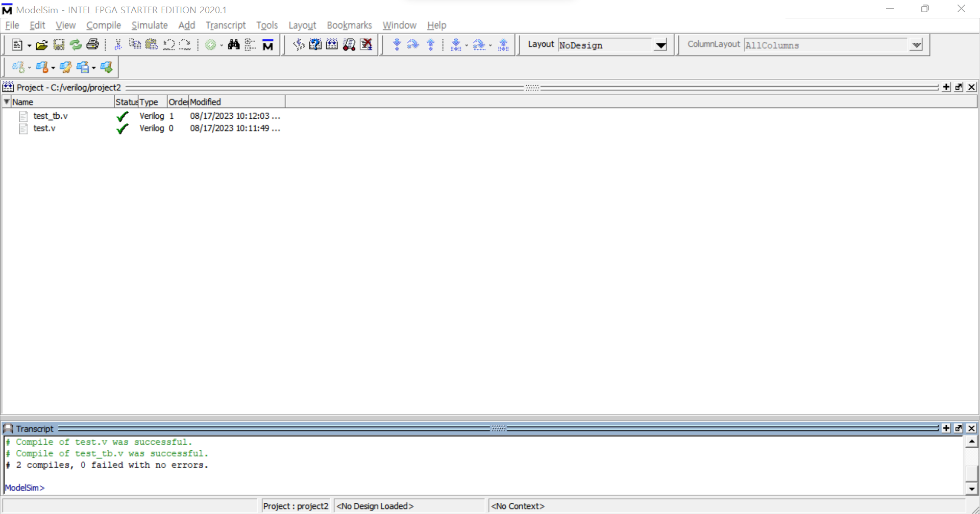Click the Name column header
Image resolution: width=980 pixels, height=514 pixels.
pyautogui.click(x=63, y=102)
